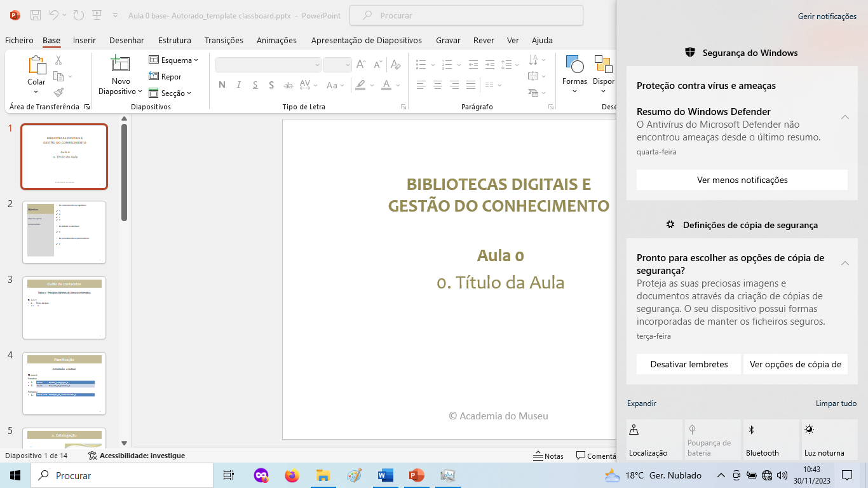Enable Bluetooth quick action
The image size is (868, 488).
[770, 438]
